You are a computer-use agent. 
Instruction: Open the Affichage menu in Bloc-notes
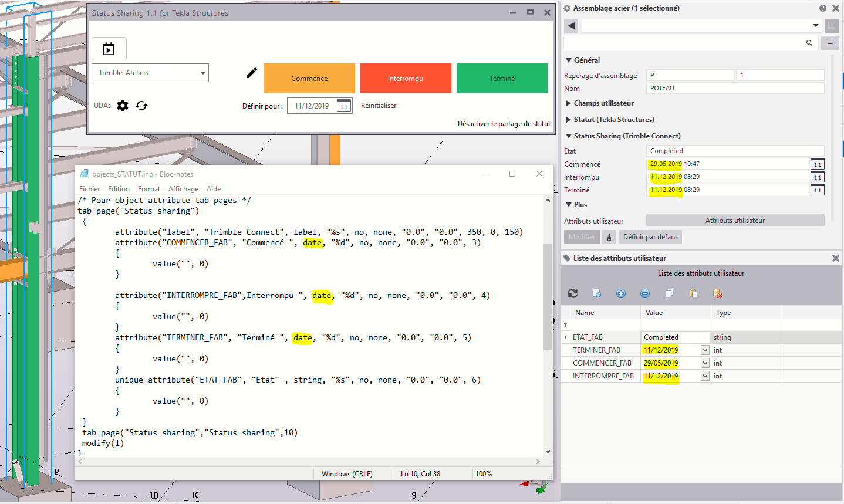[183, 189]
